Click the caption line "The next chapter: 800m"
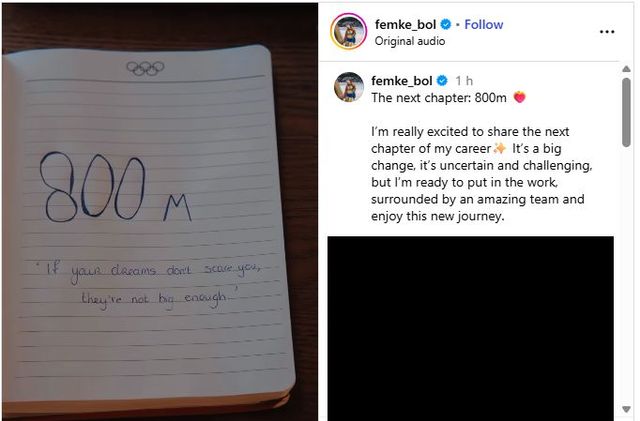The height and width of the screenshot is (421, 640). click(x=439, y=98)
